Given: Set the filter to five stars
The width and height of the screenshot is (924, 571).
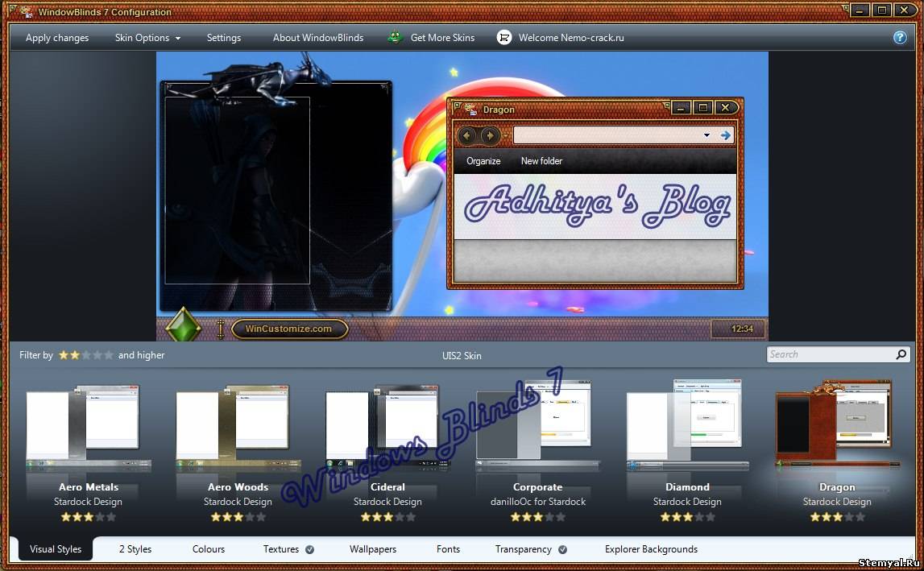Looking at the screenshot, I should pyautogui.click(x=109, y=355).
